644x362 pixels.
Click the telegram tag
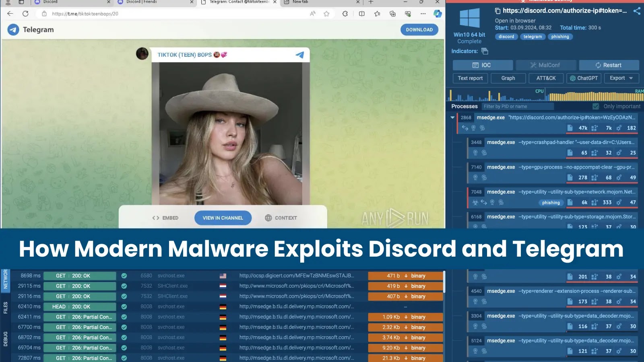click(x=533, y=37)
